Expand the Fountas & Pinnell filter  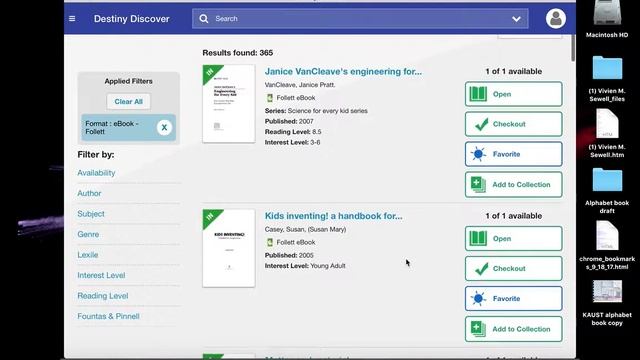109,316
